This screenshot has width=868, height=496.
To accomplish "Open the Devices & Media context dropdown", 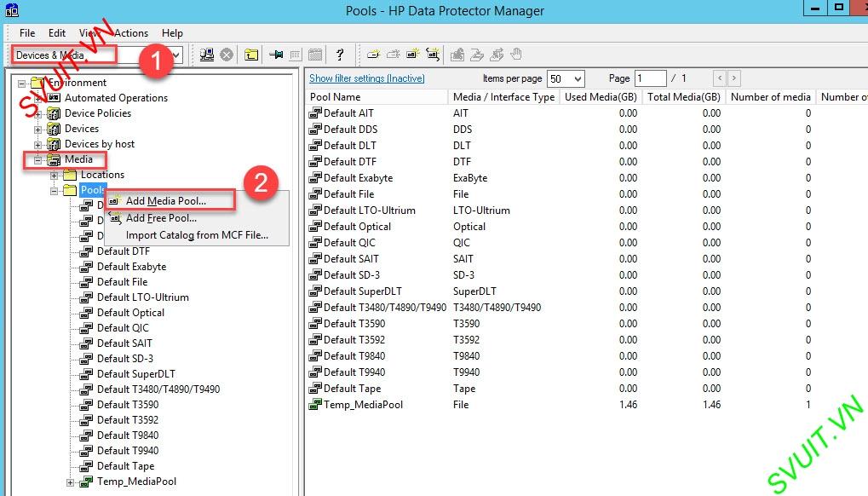I will click(176, 55).
